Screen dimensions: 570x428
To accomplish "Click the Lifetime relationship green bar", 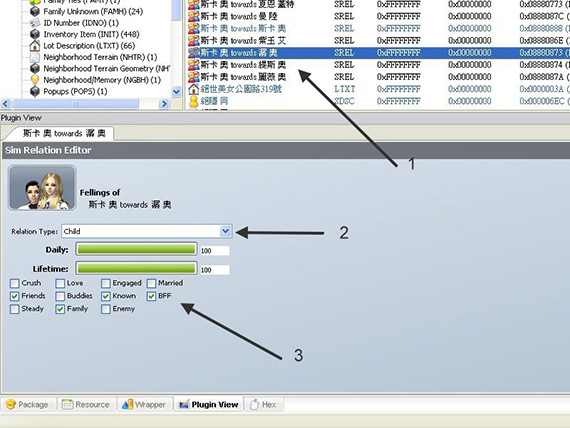I will 136,268.
